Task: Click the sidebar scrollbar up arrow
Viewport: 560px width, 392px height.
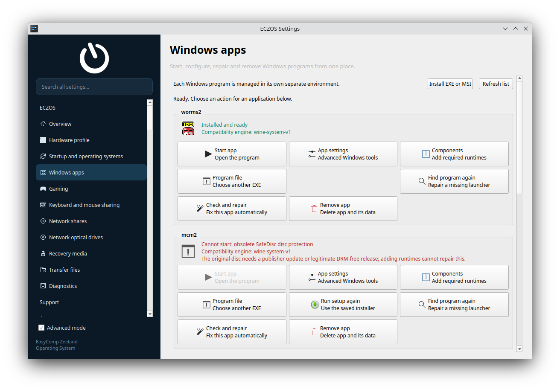Action: pyautogui.click(x=150, y=102)
